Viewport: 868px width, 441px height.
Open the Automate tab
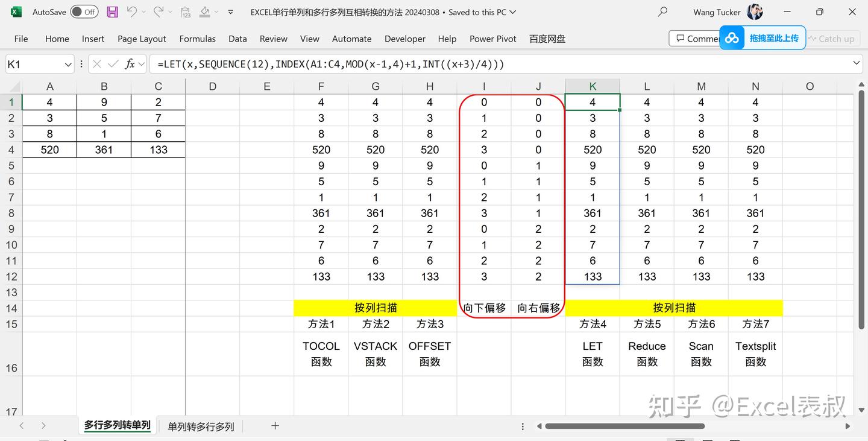pos(351,39)
